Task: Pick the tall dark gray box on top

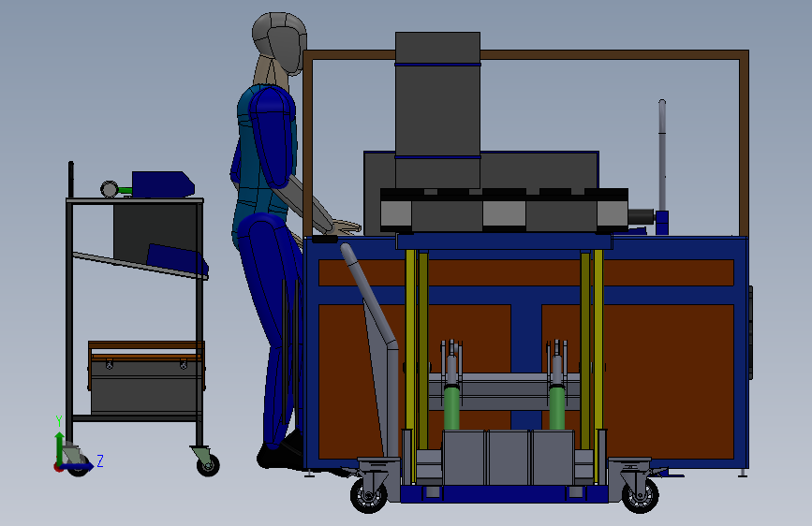Action: click(437, 110)
